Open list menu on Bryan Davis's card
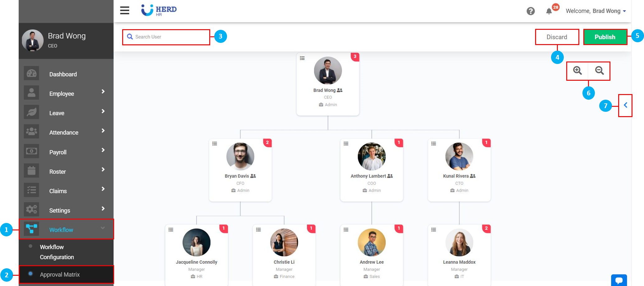 215,143
